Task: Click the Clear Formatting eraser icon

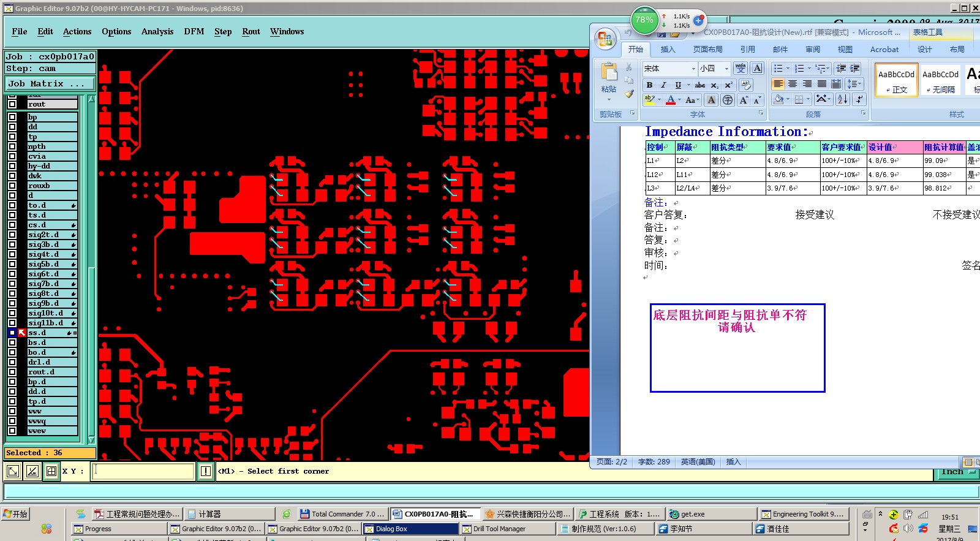Action: pos(745,85)
